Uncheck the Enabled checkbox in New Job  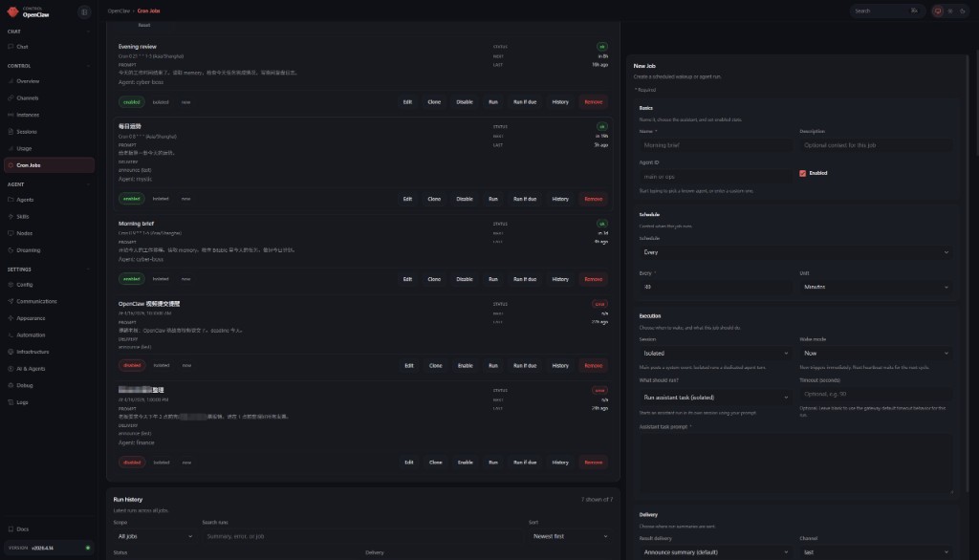coord(802,174)
